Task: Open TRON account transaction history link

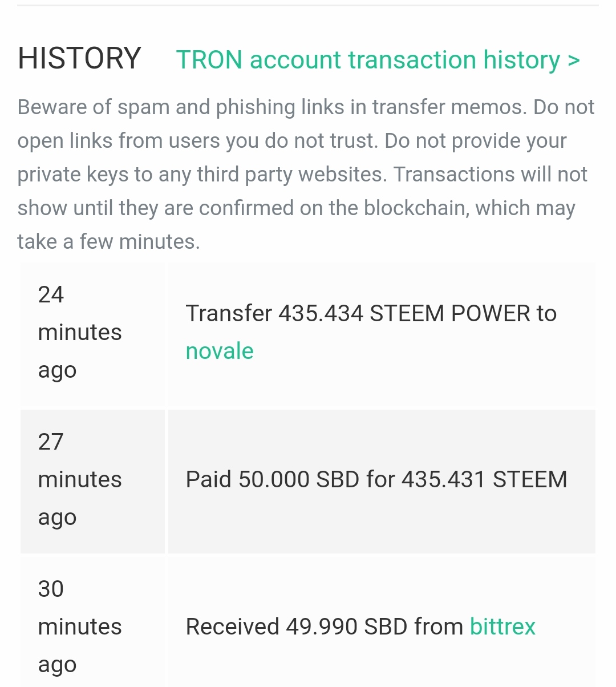Action: pos(368,60)
